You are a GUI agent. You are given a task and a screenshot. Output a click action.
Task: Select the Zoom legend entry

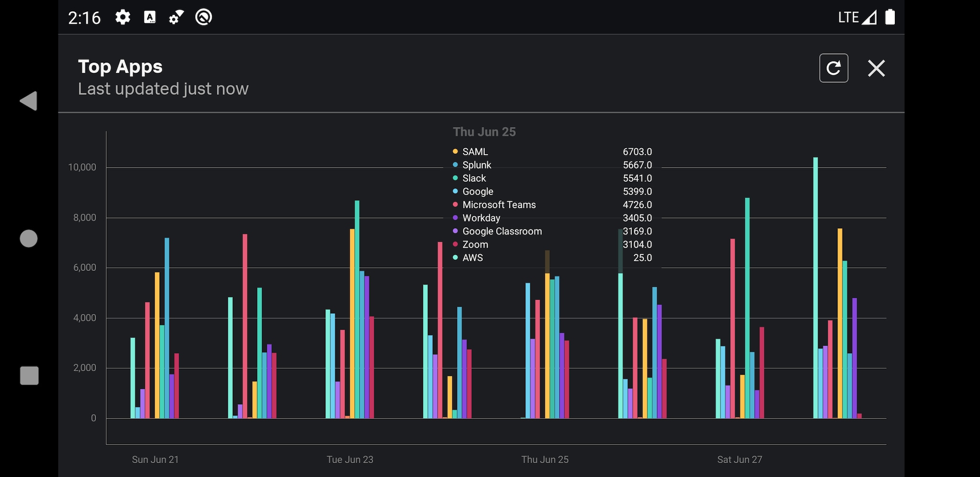coord(552,244)
